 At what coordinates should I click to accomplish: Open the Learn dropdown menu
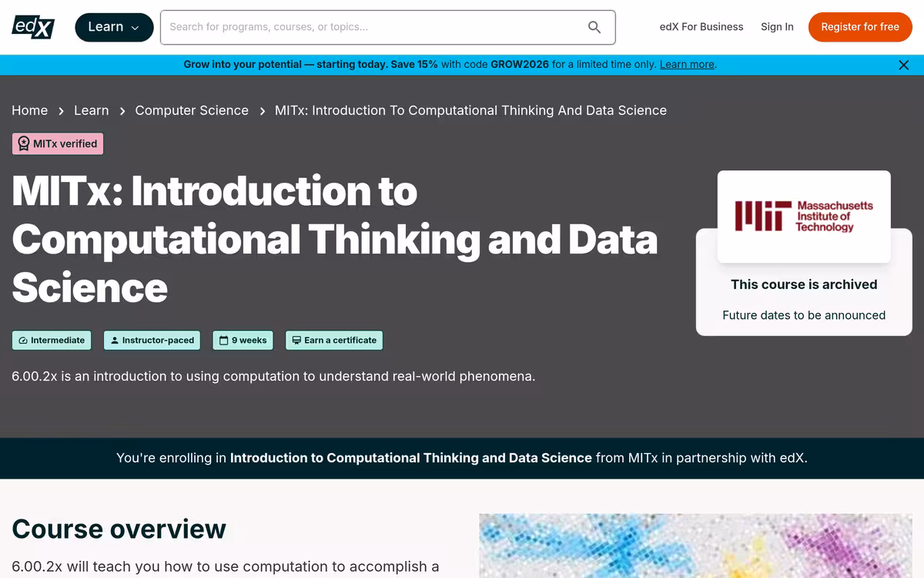point(113,27)
